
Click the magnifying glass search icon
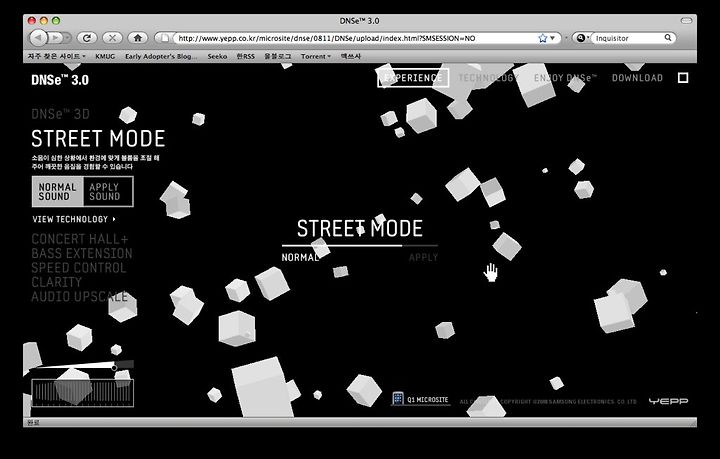[x=668, y=38]
